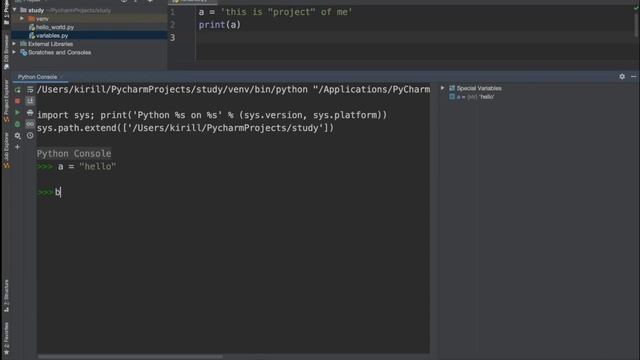Image resolution: width=640 pixels, height=360 pixels.
Task: Expand the venv folder
Action: pyautogui.click(x=22, y=18)
